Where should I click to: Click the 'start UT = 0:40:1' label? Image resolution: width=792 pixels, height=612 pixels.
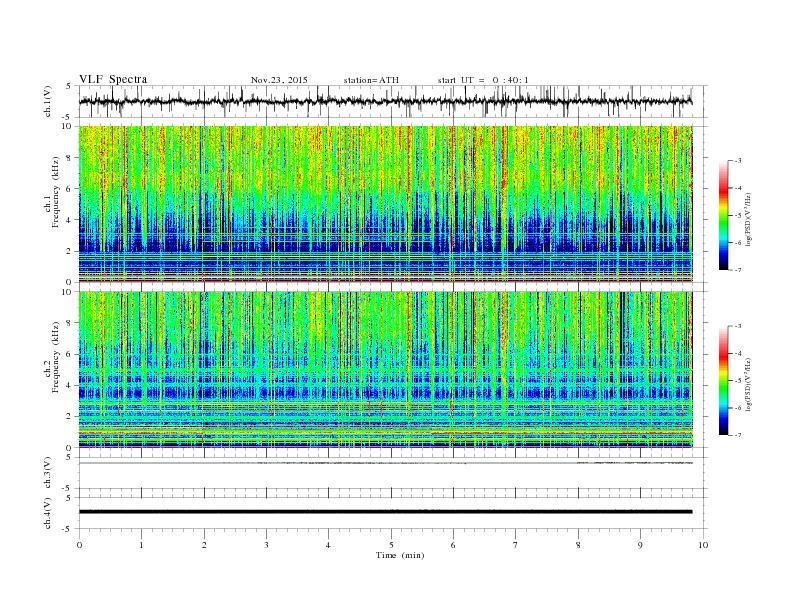tap(483, 80)
